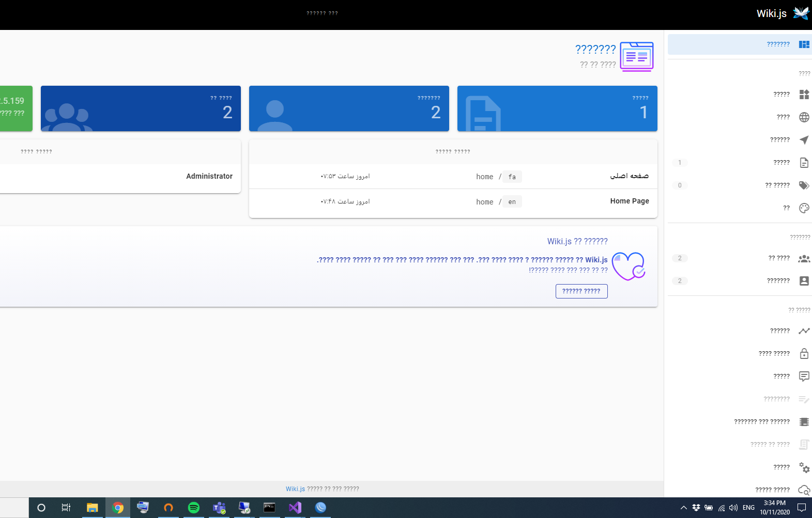
Task: Open the recent page 'صفحه اصلی'
Action: coord(629,176)
